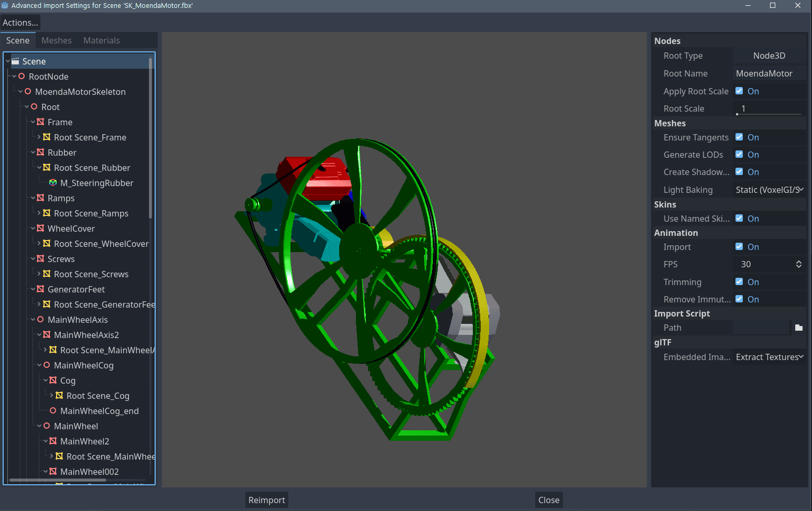Open the Embedded Image handling dropdown
The height and width of the screenshot is (511, 812).
pyautogui.click(x=769, y=357)
